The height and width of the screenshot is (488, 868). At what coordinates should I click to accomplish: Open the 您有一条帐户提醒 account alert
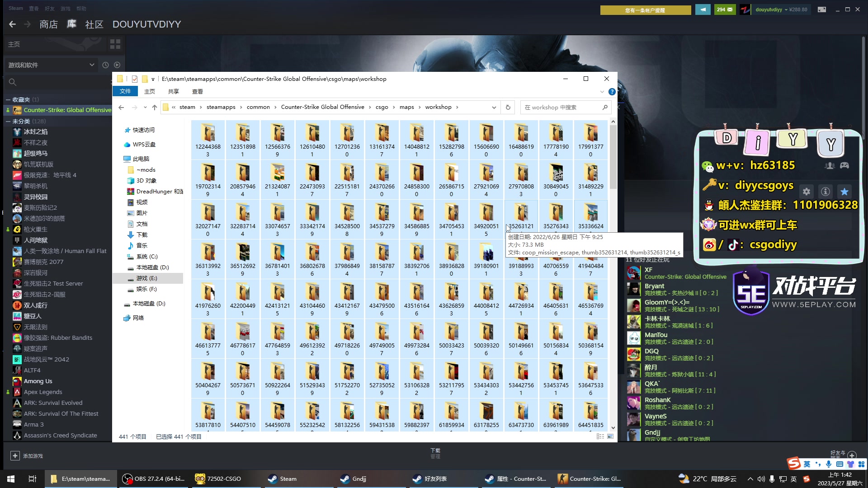pos(646,10)
